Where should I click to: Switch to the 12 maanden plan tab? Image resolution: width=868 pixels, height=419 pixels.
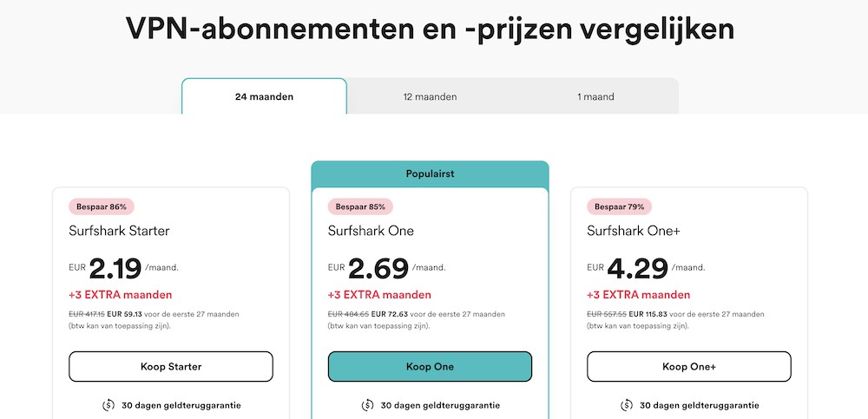coord(430,96)
